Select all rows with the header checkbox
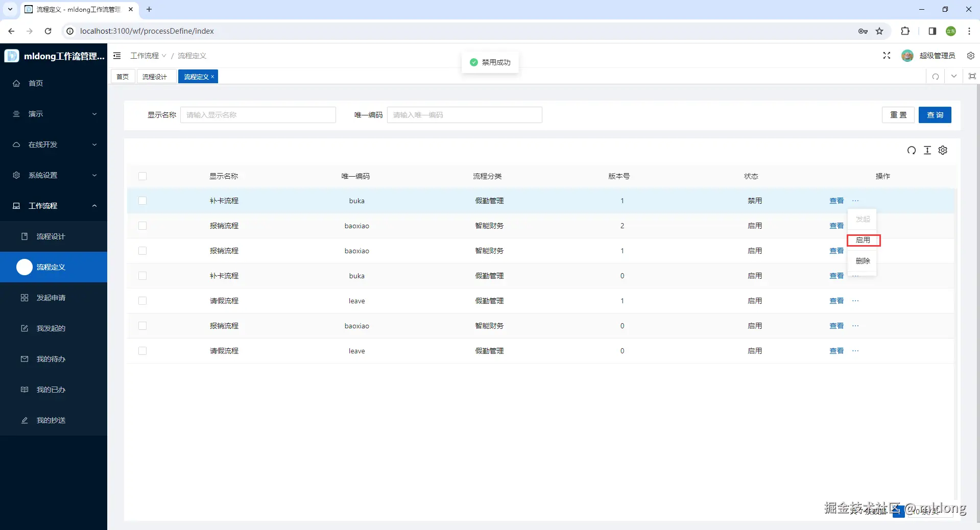980x530 pixels. pyautogui.click(x=142, y=176)
